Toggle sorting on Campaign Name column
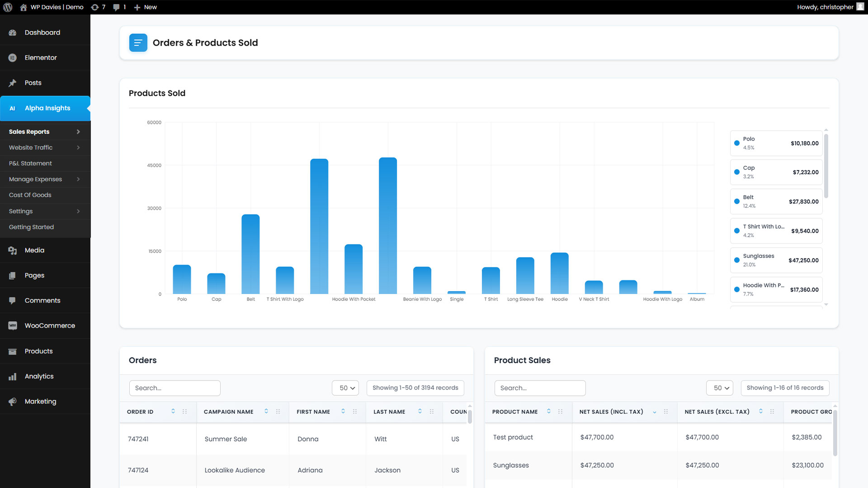 coord(266,411)
